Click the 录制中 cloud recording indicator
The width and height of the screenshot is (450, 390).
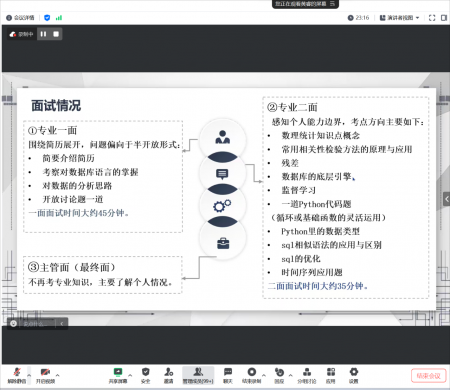pos(22,34)
